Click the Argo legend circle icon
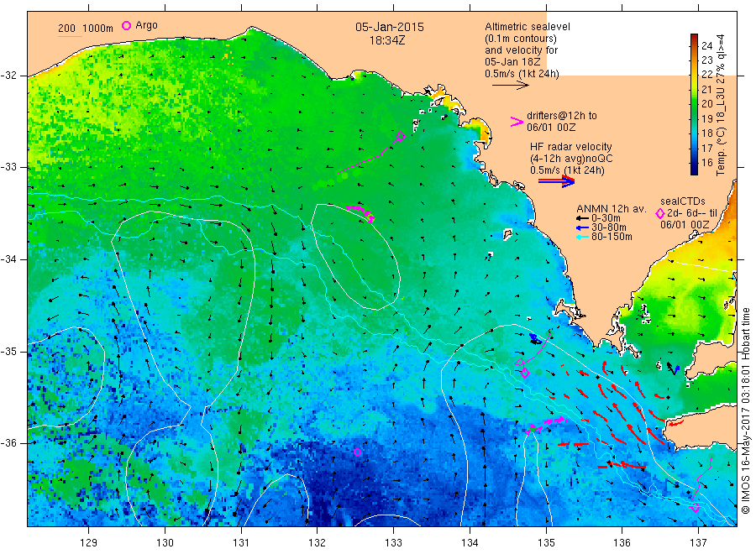Viewport: 756px width, 554px height. click(x=126, y=25)
